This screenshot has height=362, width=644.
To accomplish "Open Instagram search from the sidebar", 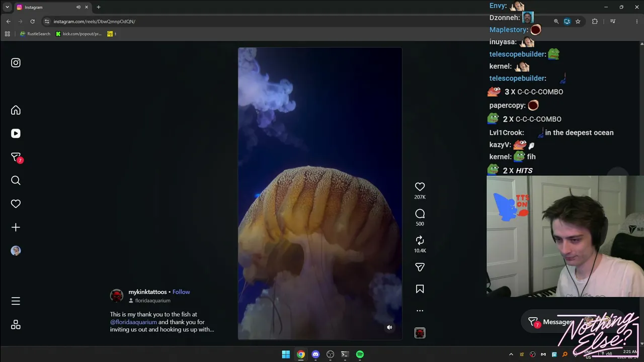I will [x=16, y=180].
